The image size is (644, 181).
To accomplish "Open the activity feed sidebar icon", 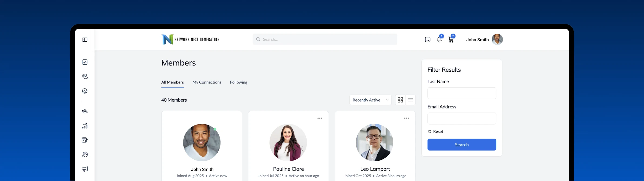I will point(85,62).
